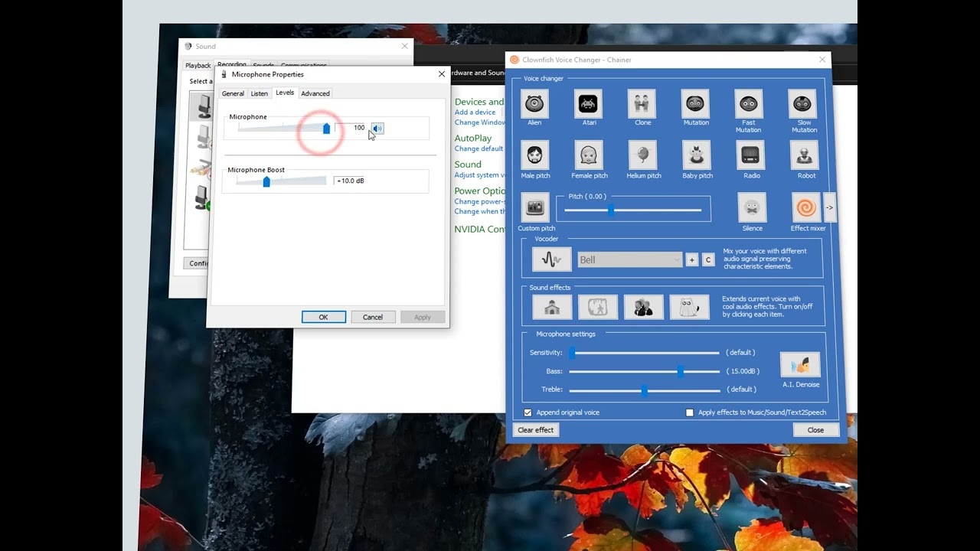Toggle the Vocoder waveform icon
The height and width of the screenshot is (551, 980).
click(x=551, y=259)
